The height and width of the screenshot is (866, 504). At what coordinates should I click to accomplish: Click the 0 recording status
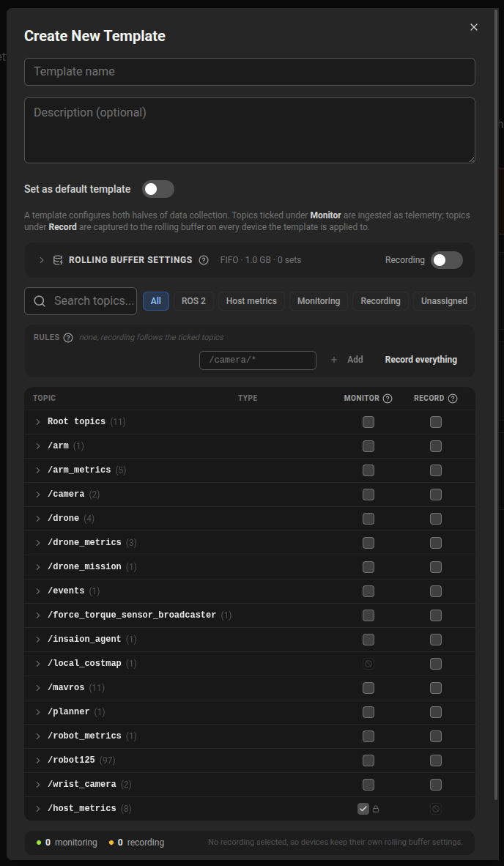point(136,843)
